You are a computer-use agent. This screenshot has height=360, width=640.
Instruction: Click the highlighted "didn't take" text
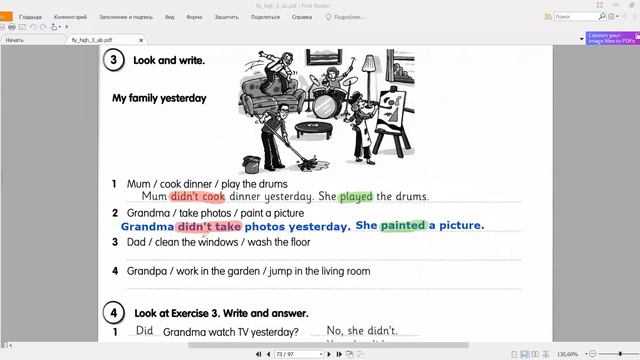209,227
